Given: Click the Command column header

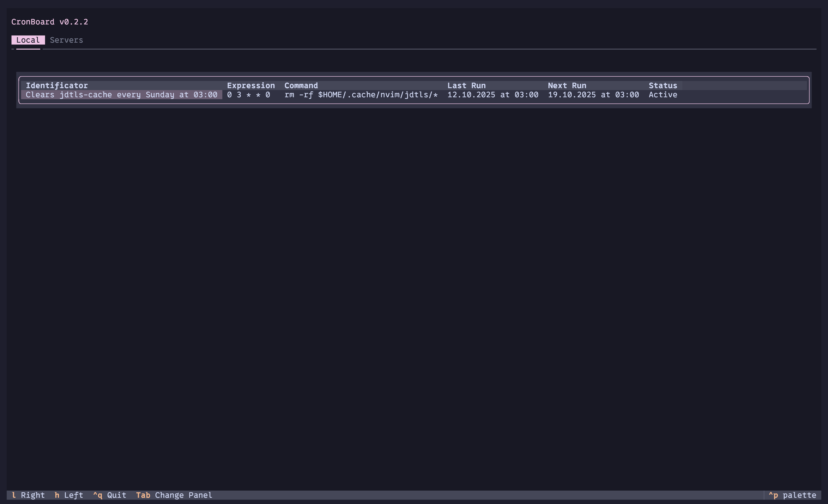Looking at the screenshot, I should pos(301,85).
